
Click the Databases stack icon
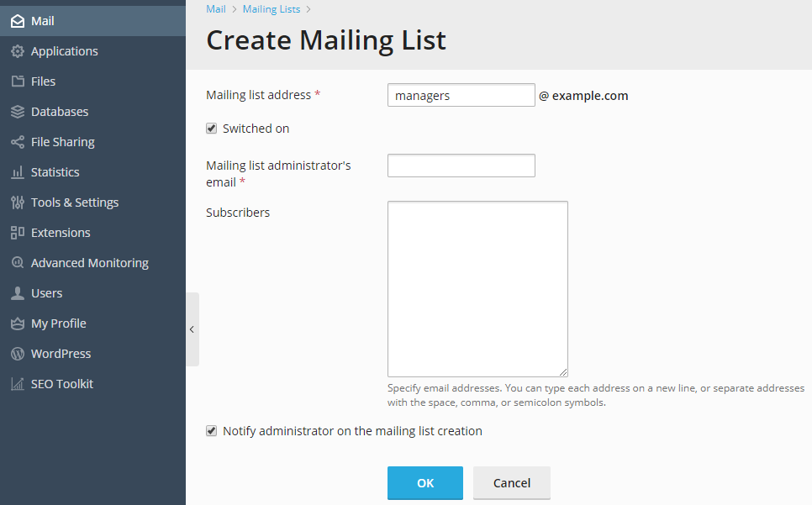pyautogui.click(x=17, y=112)
